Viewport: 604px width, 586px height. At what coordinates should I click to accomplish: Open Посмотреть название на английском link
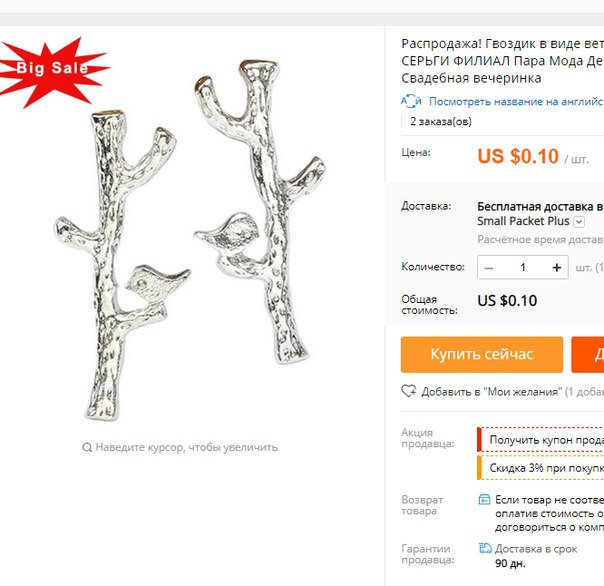(516, 101)
